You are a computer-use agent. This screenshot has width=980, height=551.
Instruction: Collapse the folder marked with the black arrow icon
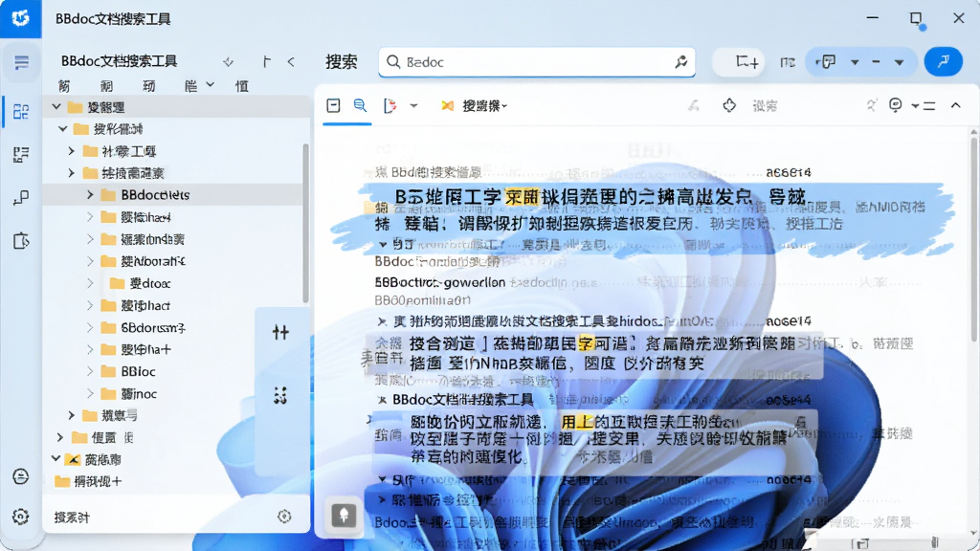(x=56, y=459)
